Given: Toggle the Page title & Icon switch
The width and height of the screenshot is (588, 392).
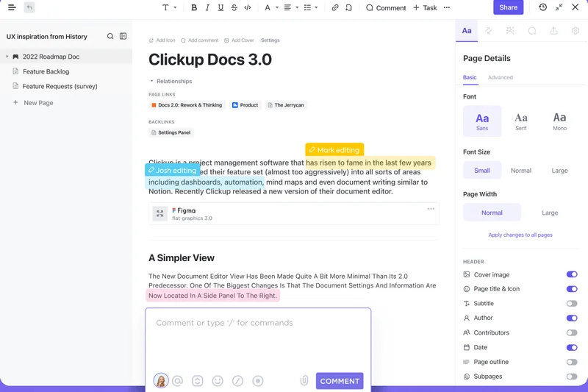Looking at the screenshot, I should (572, 289).
